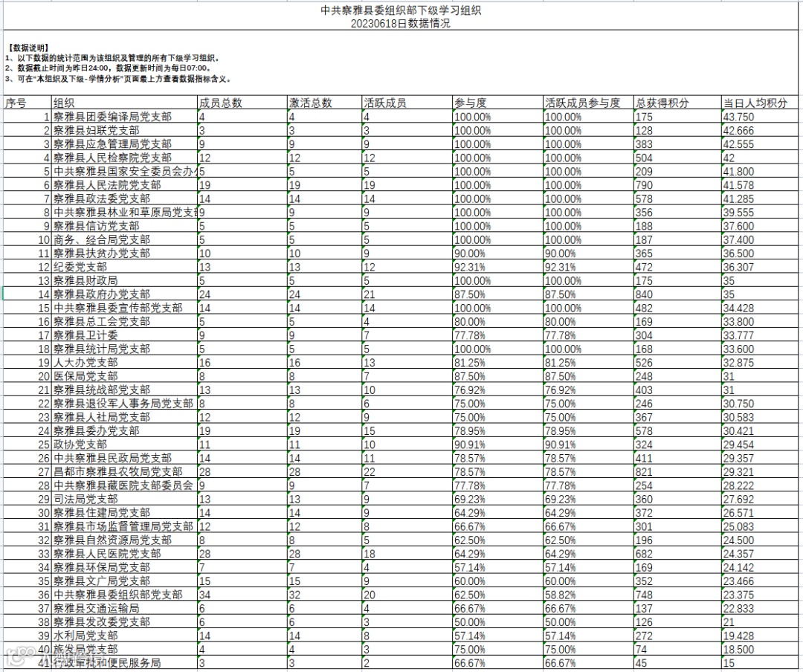Screen dimensions: 803x672
Task: Select cell 中共察雅县藏医院支部委员会
Action: (x=124, y=485)
